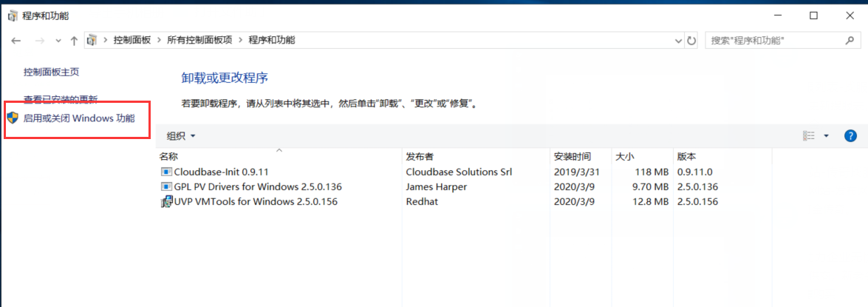This screenshot has width=868, height=307.
Task: Click publisher Cloudbase Solutions Srl
Action: coord(459,172)
